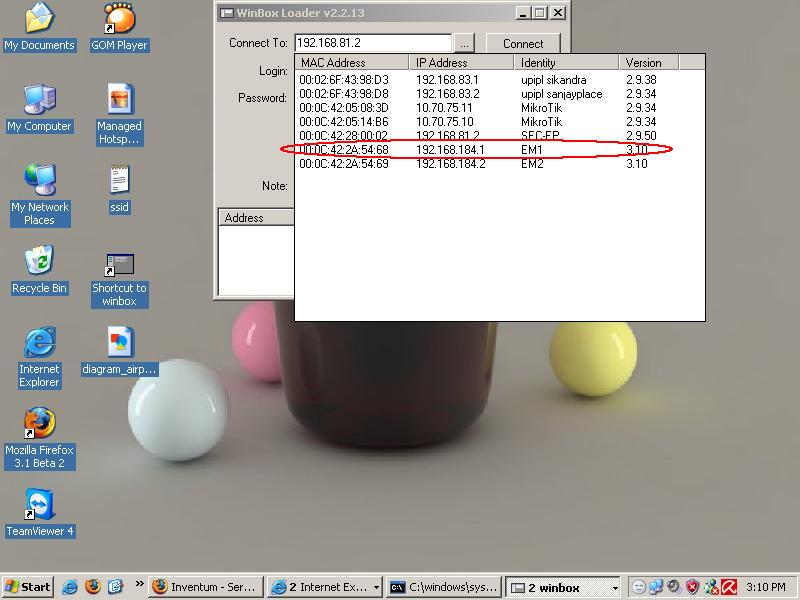Select Managed Hotsp... document icon
Viewport: 800px width, 600px height.
pyautogui.click(x=119, y=114)
